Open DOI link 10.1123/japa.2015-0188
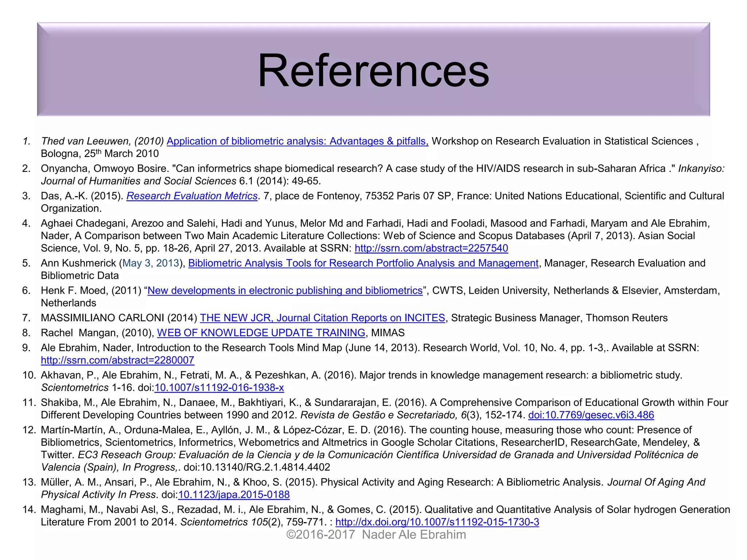This screenshot has height=560, width=747. point(234,494)
